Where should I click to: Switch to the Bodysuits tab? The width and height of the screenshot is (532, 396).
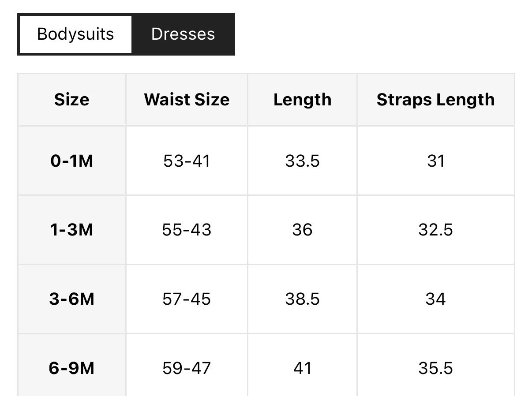(x=75, y=34)
